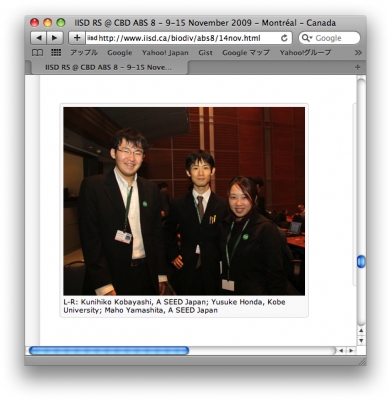Select the IISD RS @ CBD ABS 8 tab
This screenshot has width=391, height=400.
(x=108, y=67)
